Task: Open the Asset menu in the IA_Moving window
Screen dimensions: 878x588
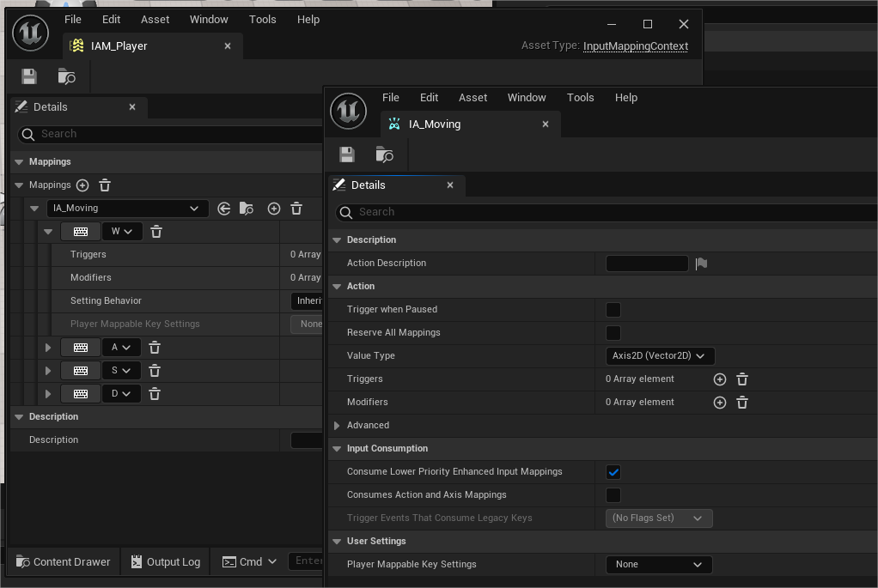Action: point(473,98)
